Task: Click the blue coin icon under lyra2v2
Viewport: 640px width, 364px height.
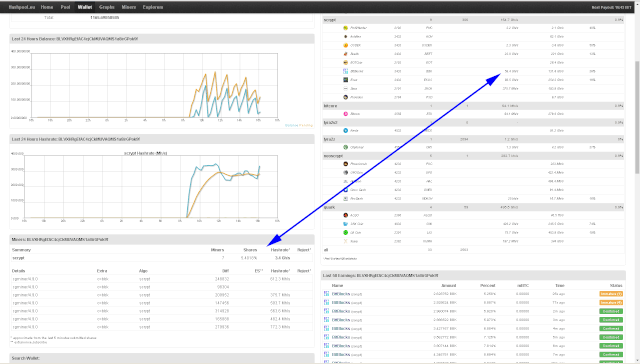Action: (345, 131)
